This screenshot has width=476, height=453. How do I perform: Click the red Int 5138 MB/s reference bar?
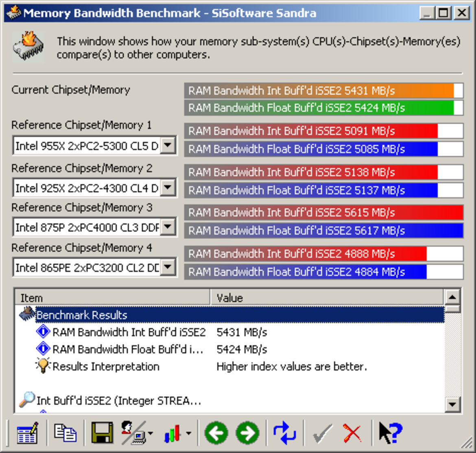tap(323, 172)
